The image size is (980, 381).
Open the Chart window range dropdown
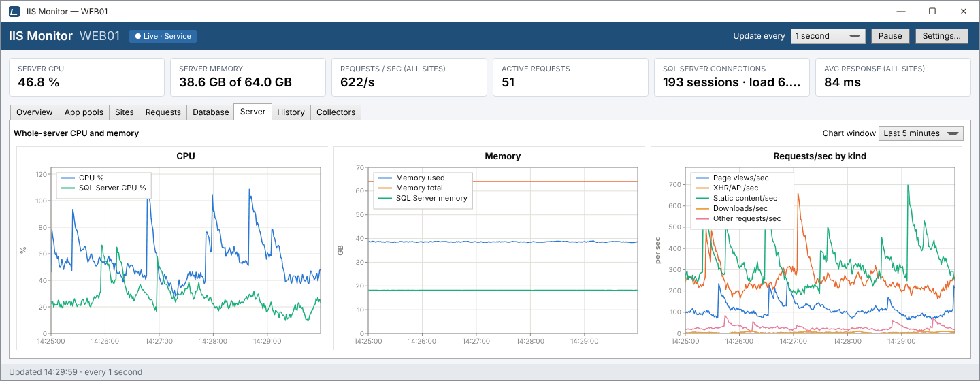(921, 133)
